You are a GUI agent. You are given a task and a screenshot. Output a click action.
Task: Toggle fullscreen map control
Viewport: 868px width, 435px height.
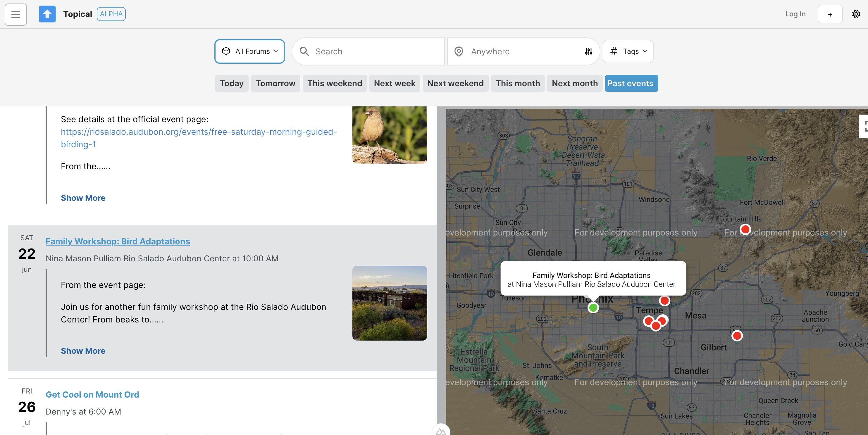(864, 126)
